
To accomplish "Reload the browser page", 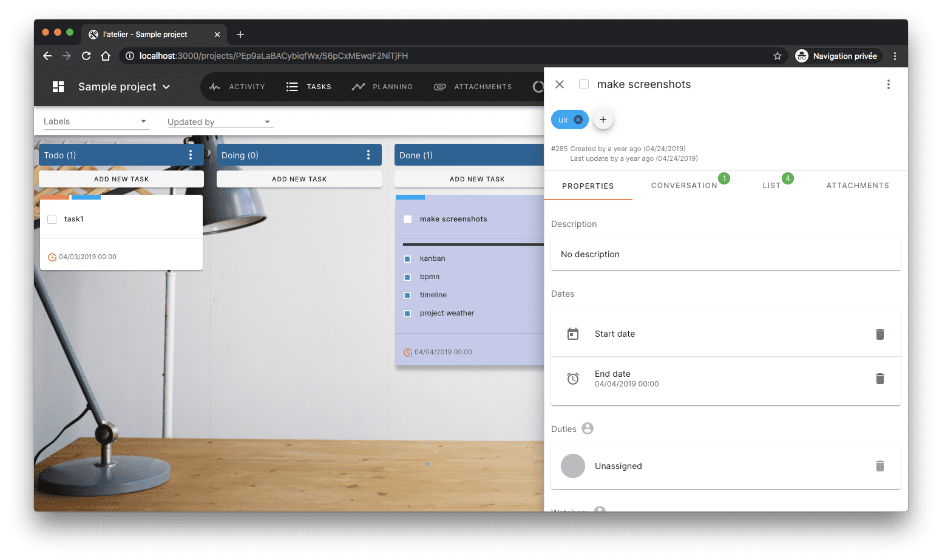I will 86,56.
